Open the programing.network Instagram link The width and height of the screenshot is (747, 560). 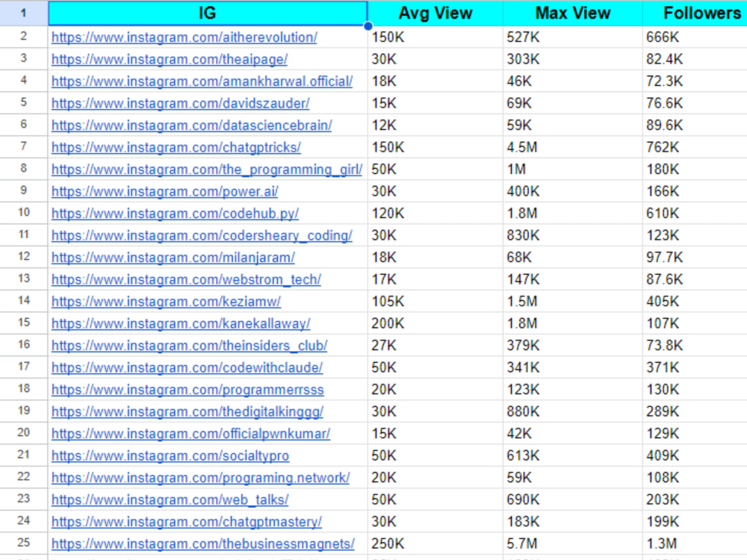tap(200, 478)
